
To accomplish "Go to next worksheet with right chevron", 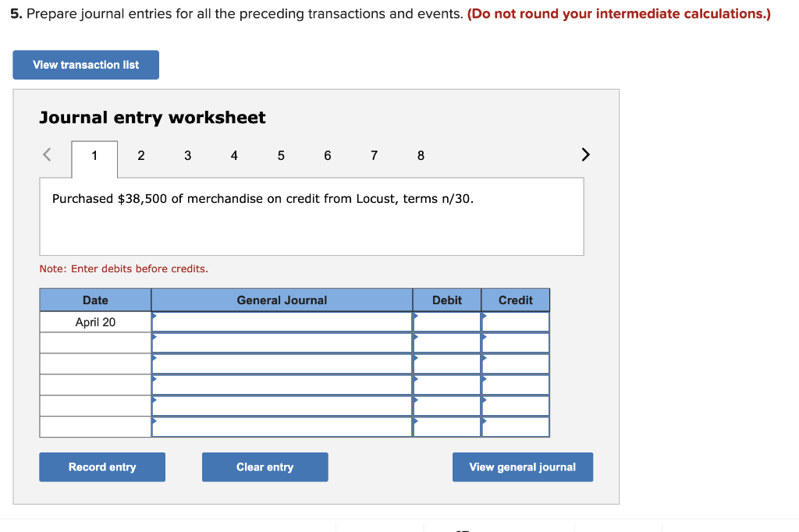I will [x=585, y=154].
